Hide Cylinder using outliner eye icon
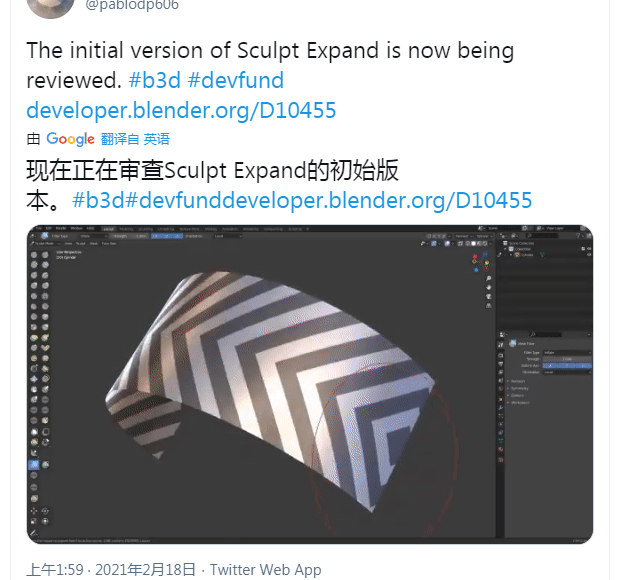 pyautogui.click(x=589, y=255)
